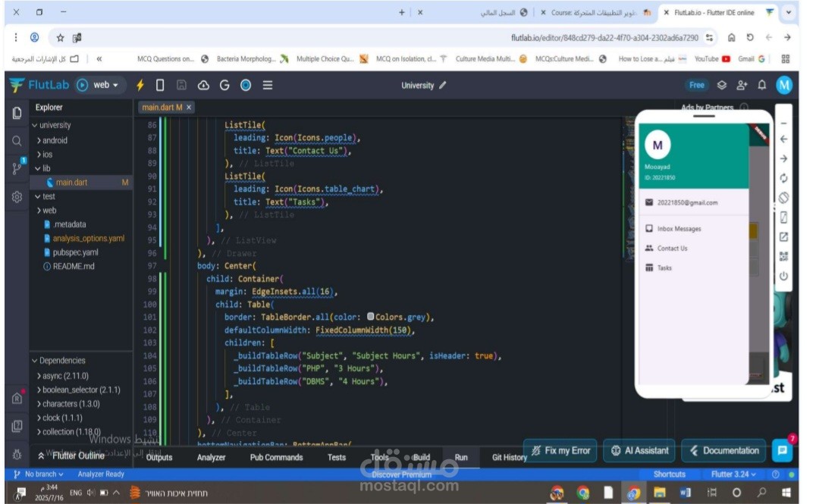Collapse the Dependencies section
This screenshot has width=819, height=504.
coord(34,361)
